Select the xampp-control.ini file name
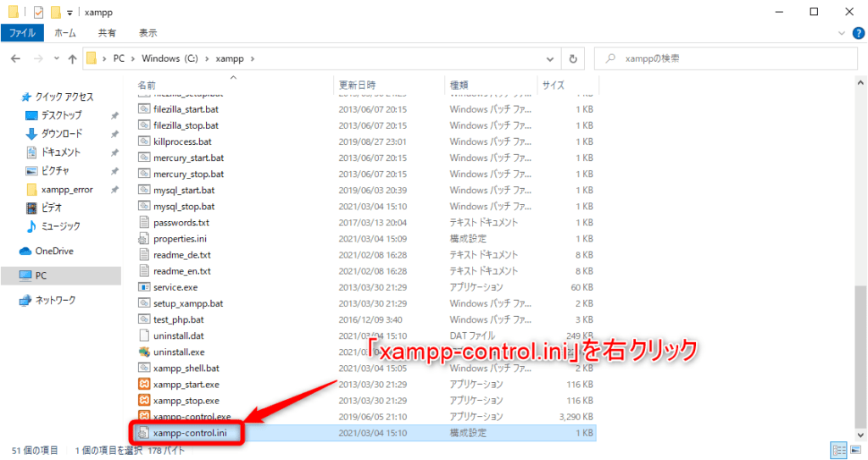 click(x=190, y=433)
